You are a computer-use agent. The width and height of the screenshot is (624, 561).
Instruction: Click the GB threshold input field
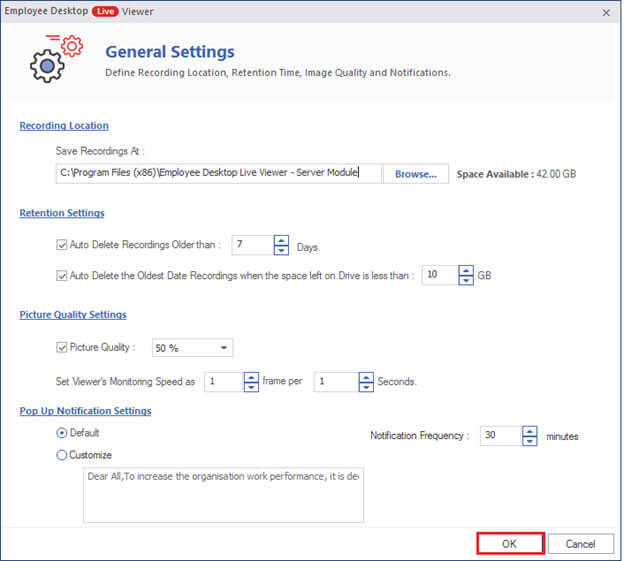click(x=440, y=275)
